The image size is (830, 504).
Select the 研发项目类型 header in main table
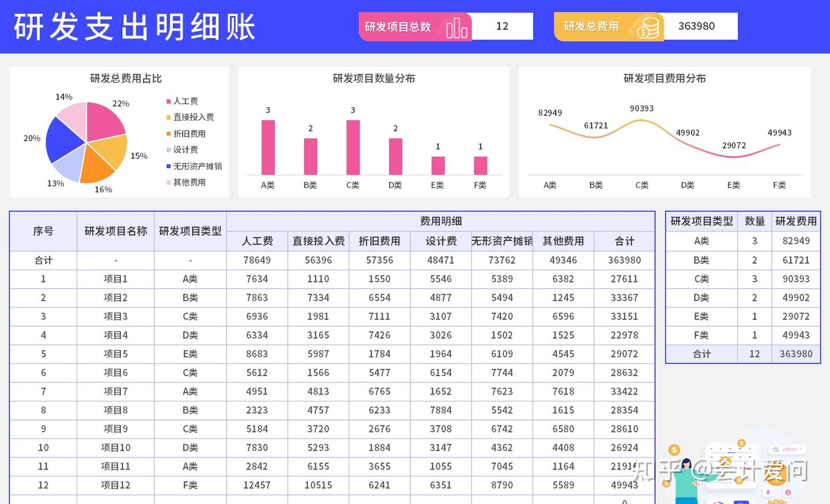pos(190,232)
